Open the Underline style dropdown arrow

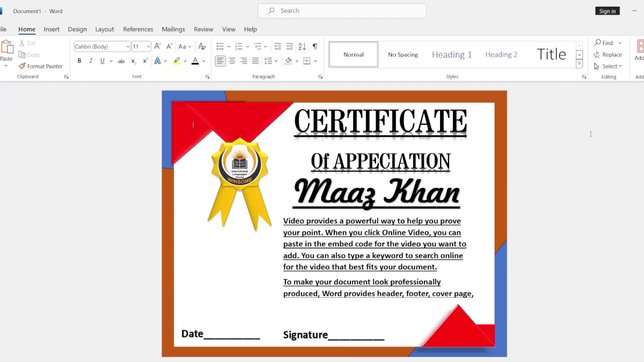111,61
